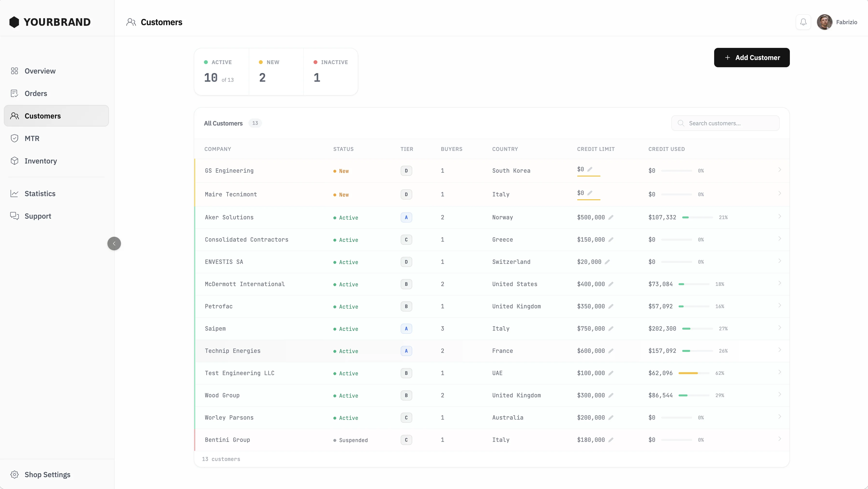
Task: Edit GS Engineering's $0 credit limit
Action: (590, 169)
